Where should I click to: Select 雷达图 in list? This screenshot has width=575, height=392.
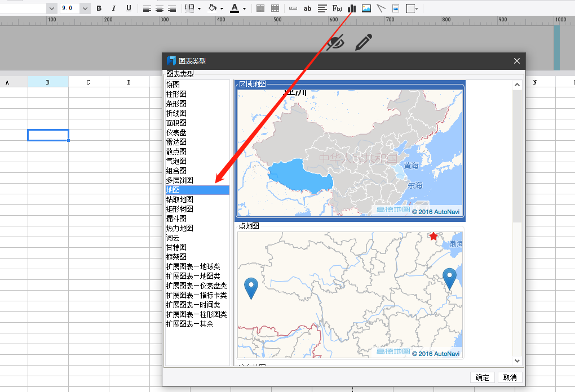pyautogui.click(x=197, y=142)
